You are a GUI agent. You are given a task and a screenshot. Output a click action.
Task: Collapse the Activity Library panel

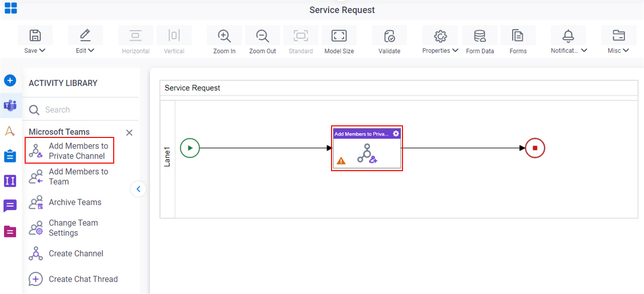(138, 189)
